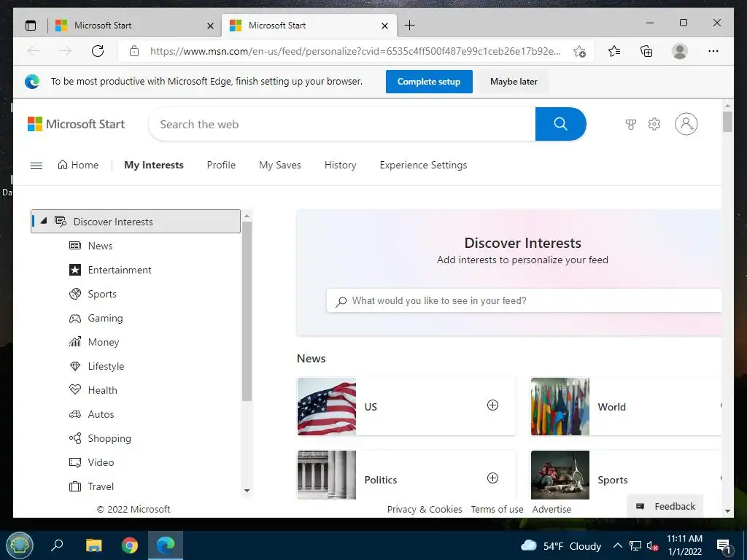This screenshot has height=560, width=747.
Task: Open a new tab with plus button
Action: pyautogui.click(x=410, y=26)
